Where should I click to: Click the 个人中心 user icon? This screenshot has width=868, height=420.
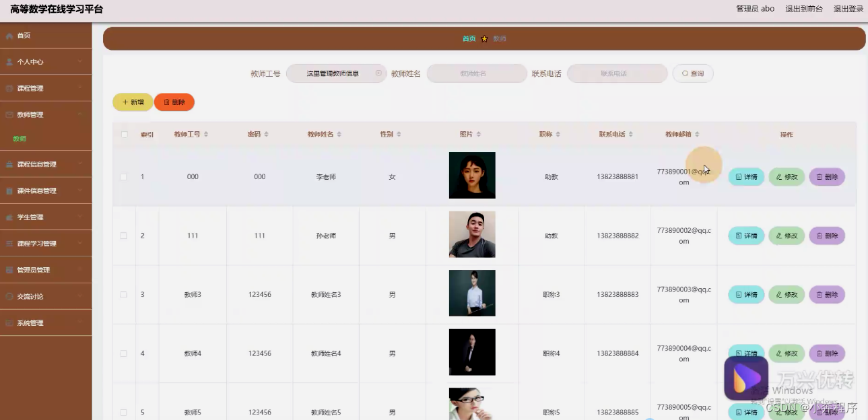click(x=9, y=62)
